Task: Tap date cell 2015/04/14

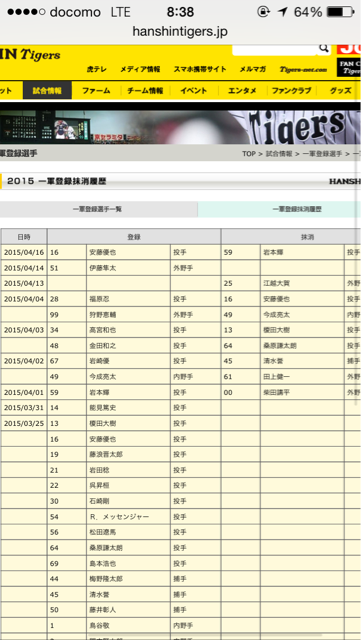Action: click(x=24, y=268)
